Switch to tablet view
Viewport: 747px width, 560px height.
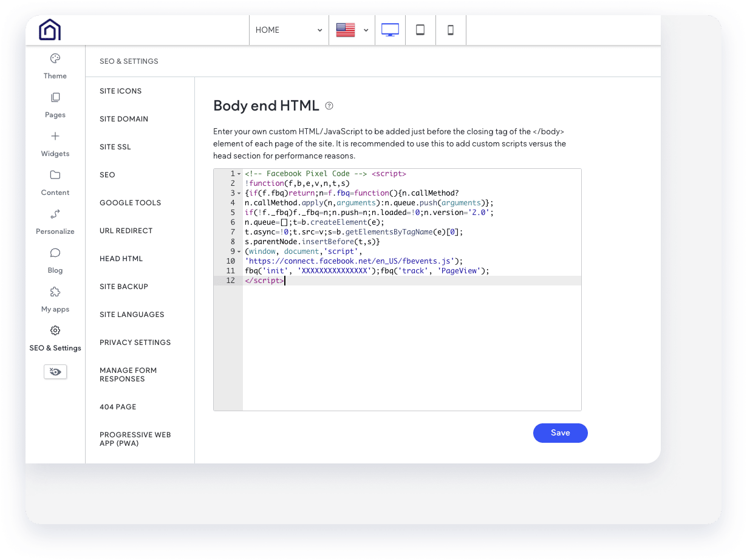pos(420,30)
